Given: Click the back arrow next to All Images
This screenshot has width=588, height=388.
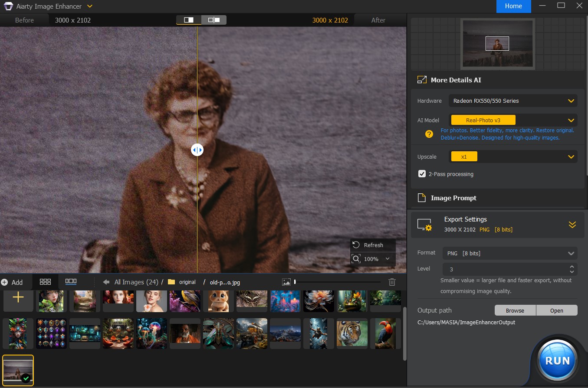Looking at the screenshot, I should [x=106, y=282].
